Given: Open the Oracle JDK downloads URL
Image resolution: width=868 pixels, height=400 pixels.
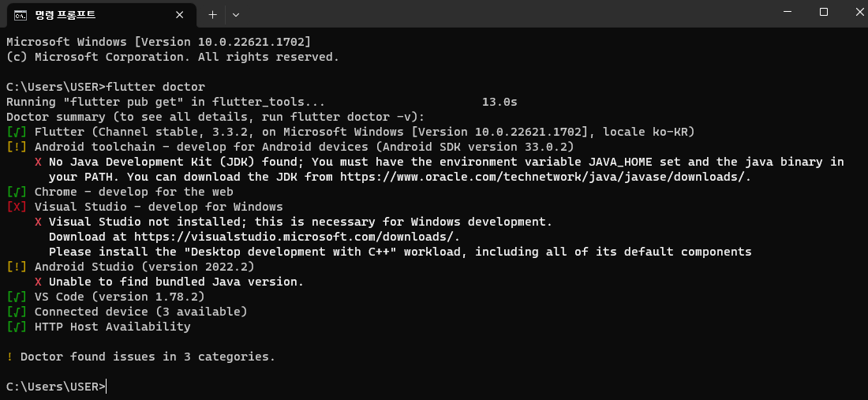Looking at the screenshot, I should coord(545,177).
